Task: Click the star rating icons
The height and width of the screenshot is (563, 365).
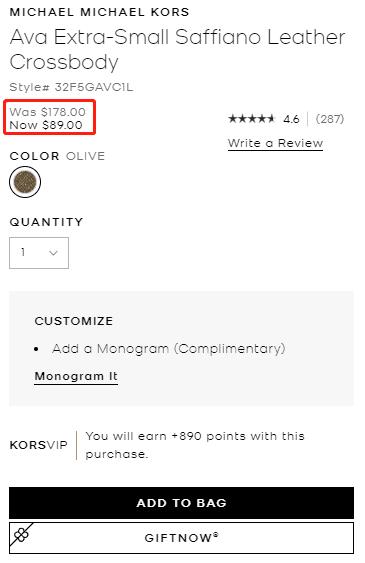Action: 251,118
